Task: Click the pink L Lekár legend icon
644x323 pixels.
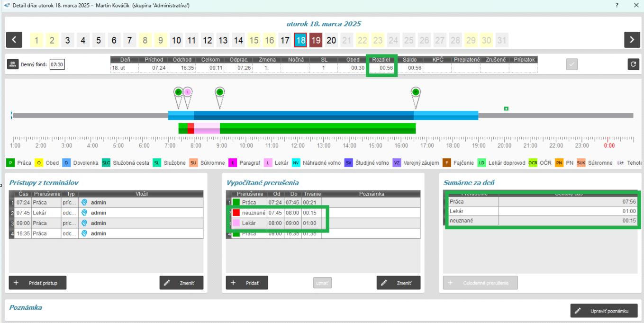Action: click(269, 163)
